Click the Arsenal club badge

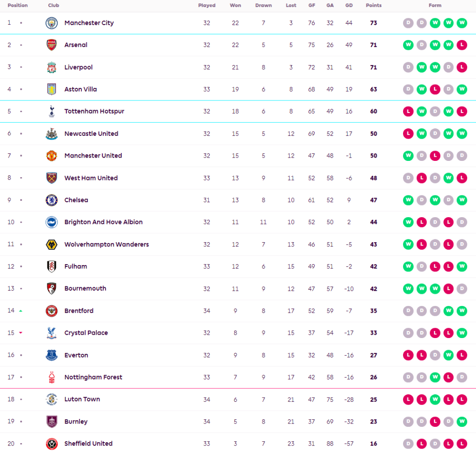(x=52, y=45)
